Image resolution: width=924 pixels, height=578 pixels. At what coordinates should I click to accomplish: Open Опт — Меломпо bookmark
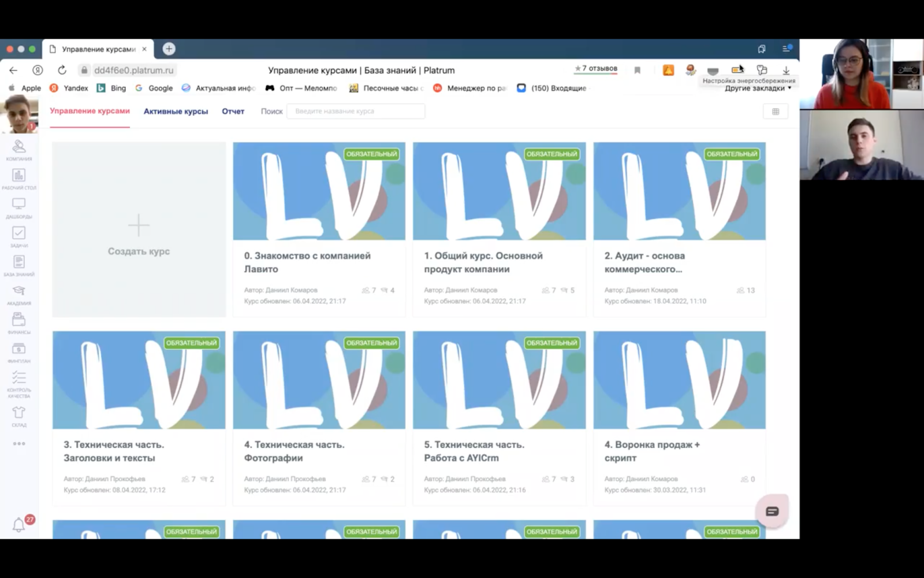(x=301, y=88)
